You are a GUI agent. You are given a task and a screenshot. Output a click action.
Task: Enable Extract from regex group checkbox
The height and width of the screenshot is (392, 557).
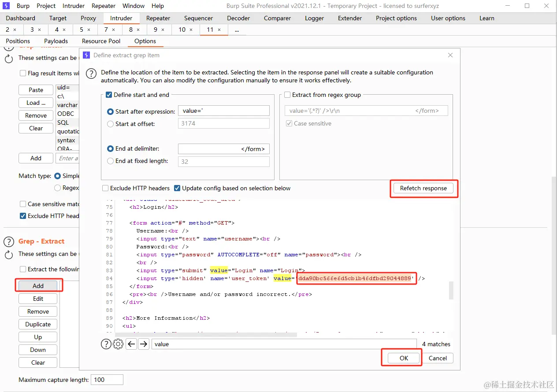[x=287, y=95]
